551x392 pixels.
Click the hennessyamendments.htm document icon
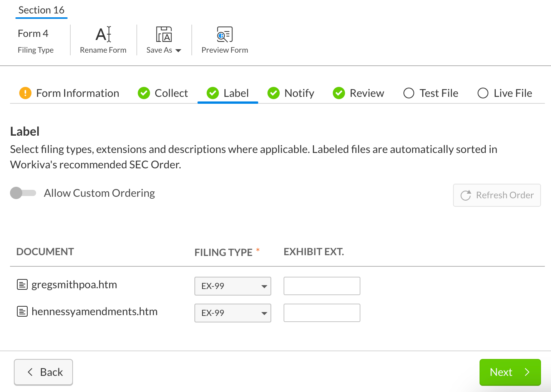click(x=22, y=312)
